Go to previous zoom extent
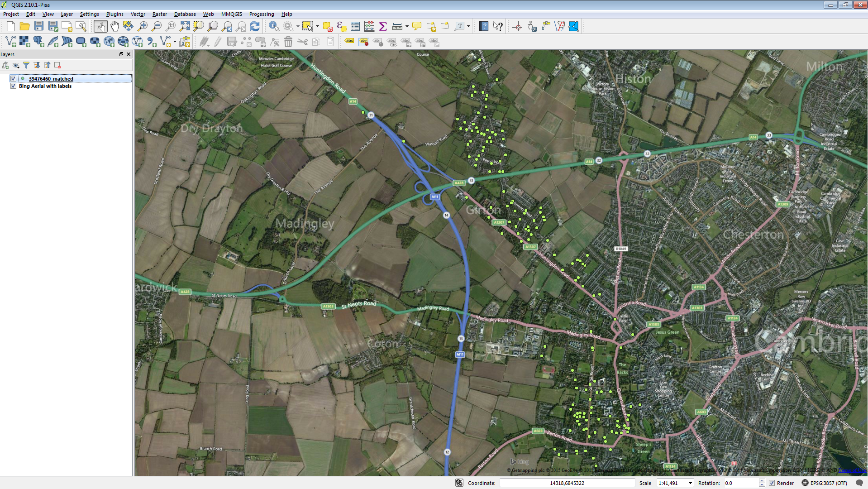 227,26
